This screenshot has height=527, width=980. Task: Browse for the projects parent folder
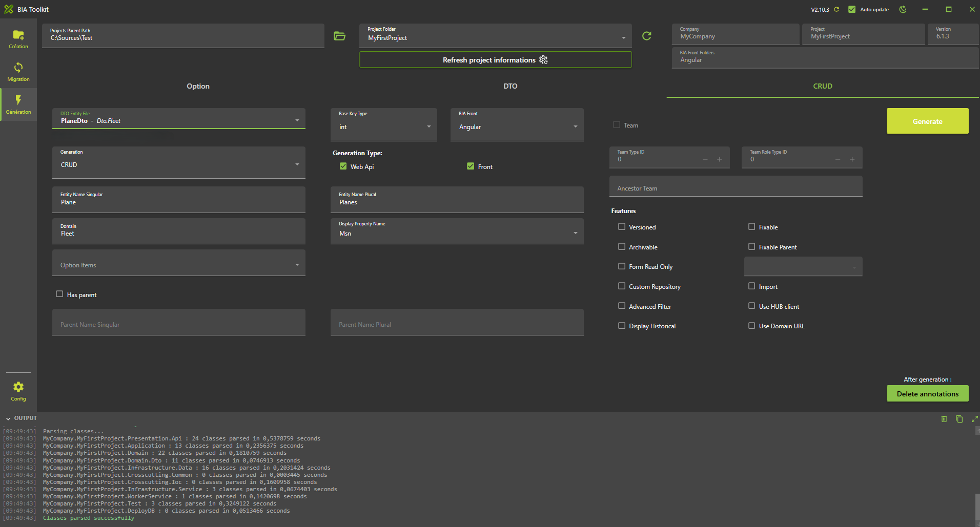click(x=339, y=36)
